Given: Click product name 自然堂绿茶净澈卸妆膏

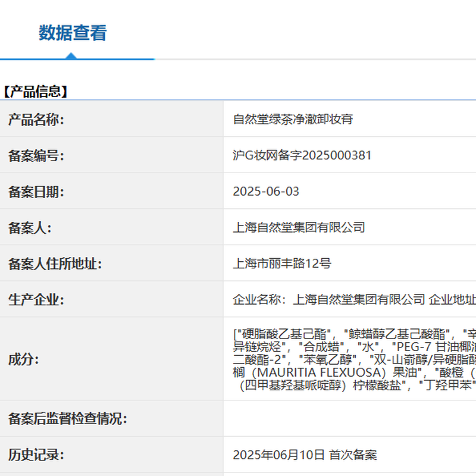Looking at the screenshot, I should (293, 119).
